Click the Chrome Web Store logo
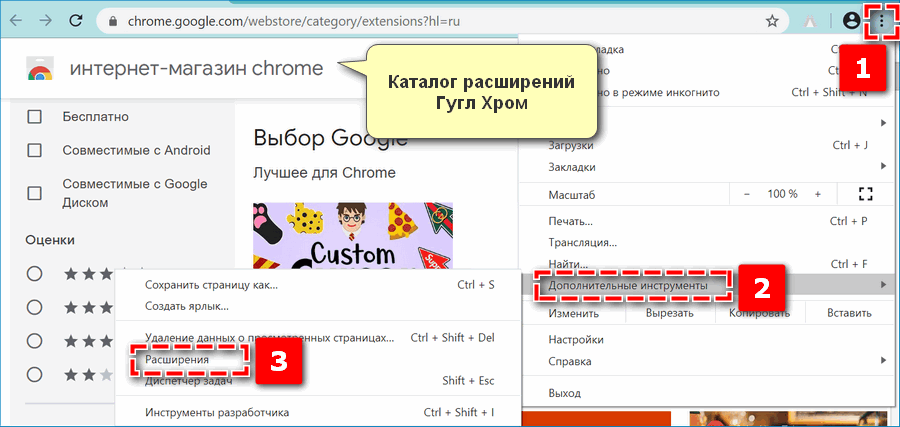The height and width of the screenshot is (427, 900). pyautogui.click(x=40, y=69)
